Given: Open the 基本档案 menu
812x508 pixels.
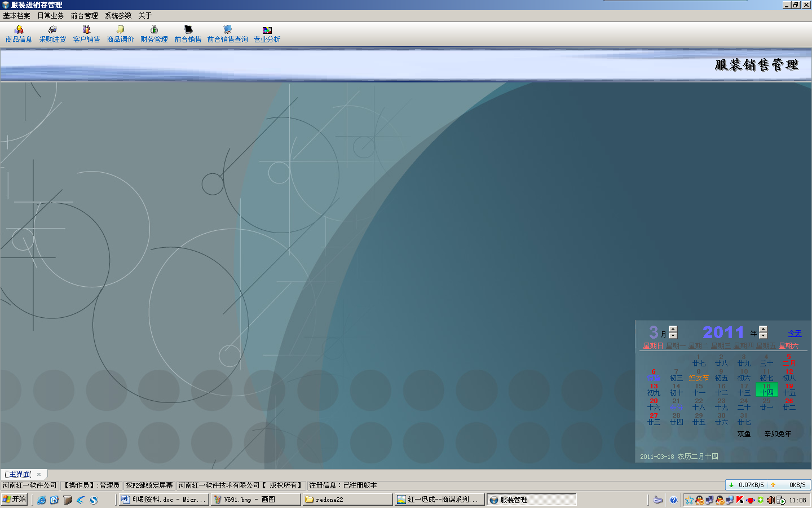Looking at the screenshot, I should (17, 16).
